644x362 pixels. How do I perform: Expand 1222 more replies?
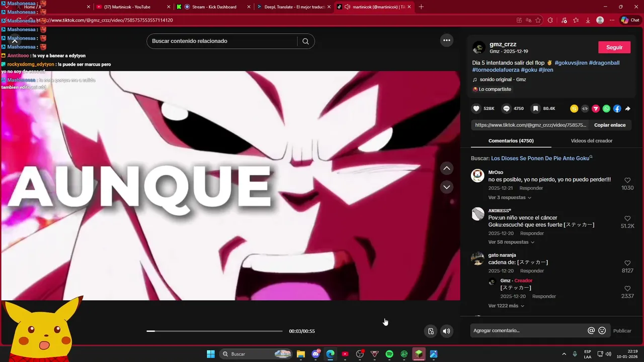click(506, 306)
